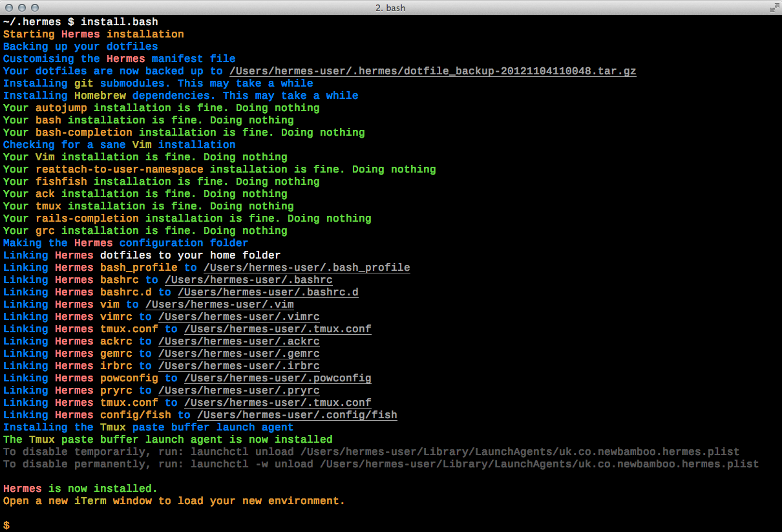Screen dimensions: 782x532
Task: Click the final '$' shell prompt
Action: coord(6,526)
